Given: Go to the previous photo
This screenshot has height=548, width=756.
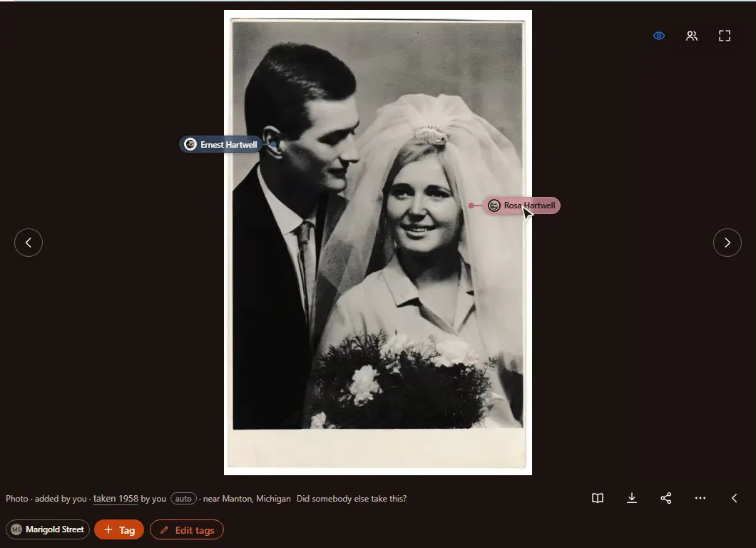Looking at the screenshot, I should pyautogui.click(x=29, y=243).
